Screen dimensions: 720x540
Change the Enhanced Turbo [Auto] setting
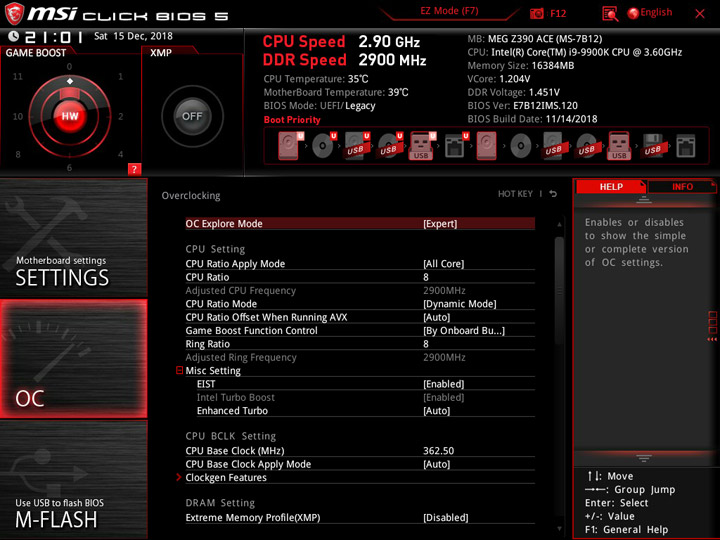click(366, 411)
